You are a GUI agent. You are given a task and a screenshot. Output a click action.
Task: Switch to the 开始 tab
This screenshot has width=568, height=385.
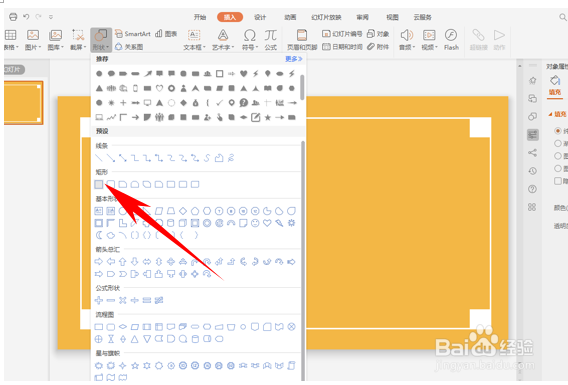click(200, 17)
